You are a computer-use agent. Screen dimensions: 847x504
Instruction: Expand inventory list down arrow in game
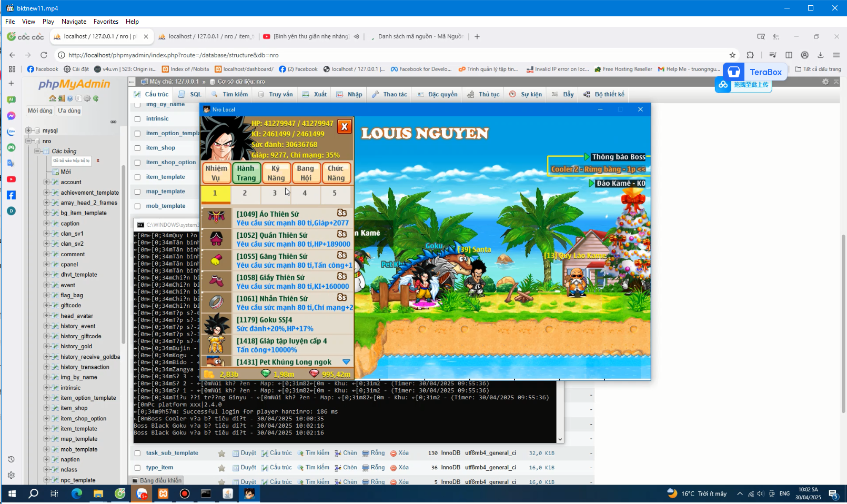346,362
